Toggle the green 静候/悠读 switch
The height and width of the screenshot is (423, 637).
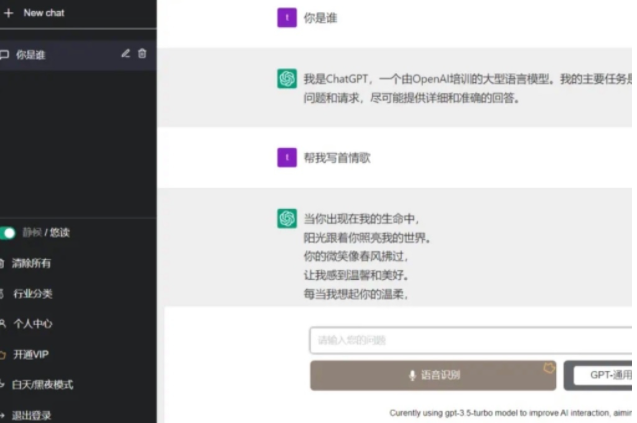[9, 233]
